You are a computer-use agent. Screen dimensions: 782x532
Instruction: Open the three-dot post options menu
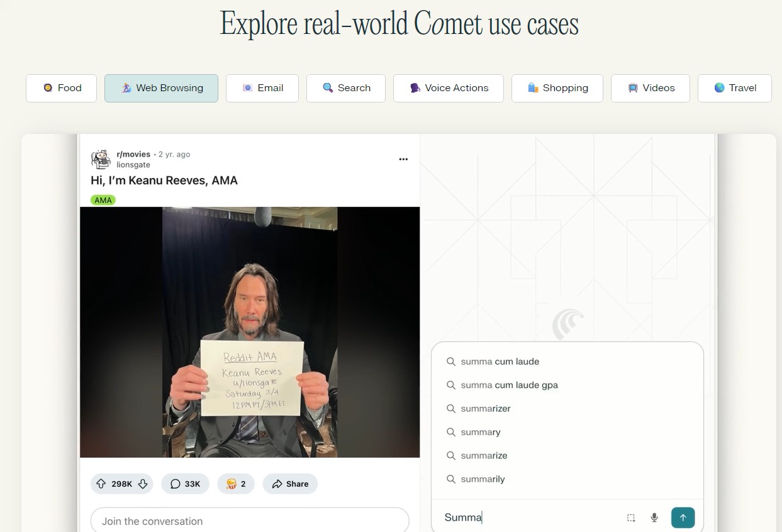(403, 159)
